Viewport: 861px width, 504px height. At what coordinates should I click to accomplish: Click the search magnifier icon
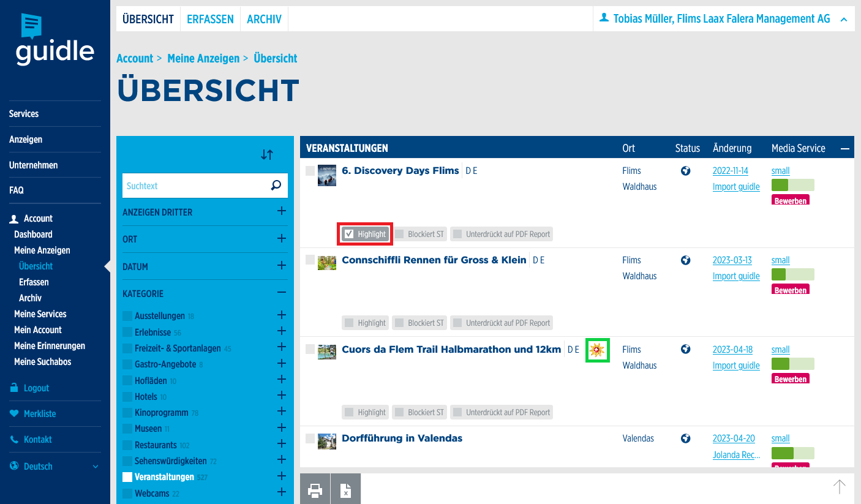point(276,186)
